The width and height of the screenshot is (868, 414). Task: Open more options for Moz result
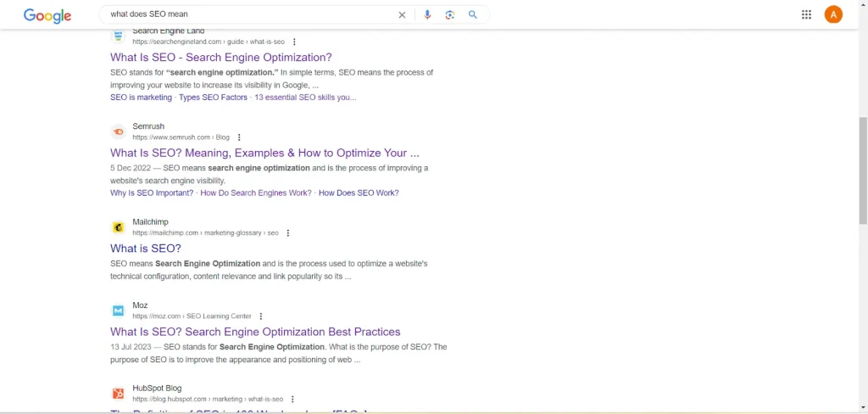(261, 316)
